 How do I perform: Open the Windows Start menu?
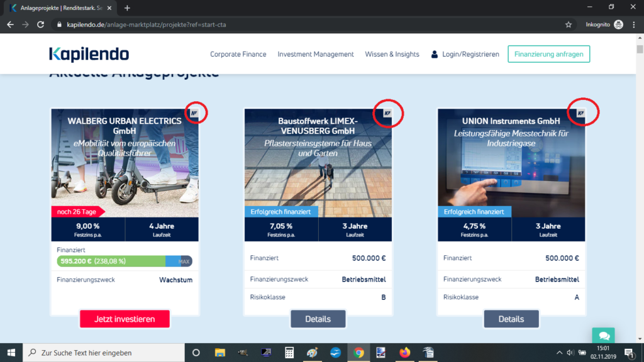[x=11, y=353]
